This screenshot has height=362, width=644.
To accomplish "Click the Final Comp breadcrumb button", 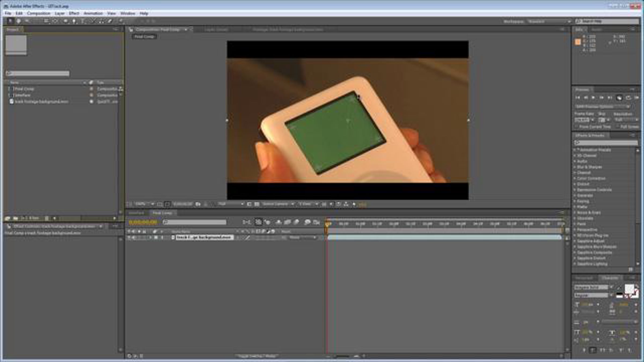I will pos(144,36).
